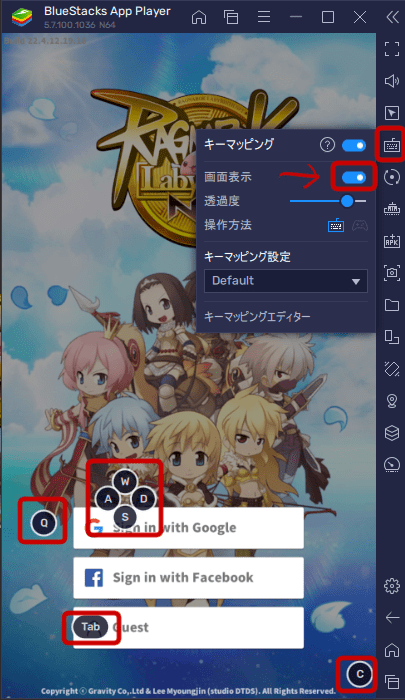This screenshot has height=700, width=405.
Task: Click Sign in with Google button
Action: pos(188,528)
